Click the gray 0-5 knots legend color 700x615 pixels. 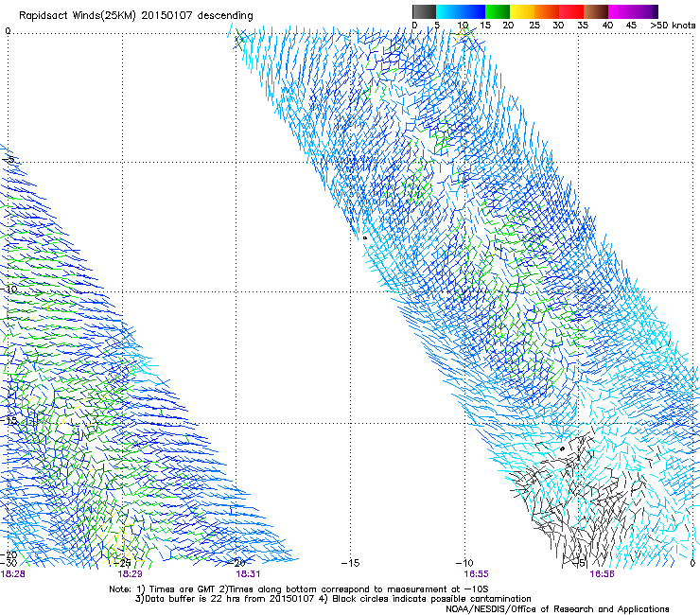pos(424,11)
